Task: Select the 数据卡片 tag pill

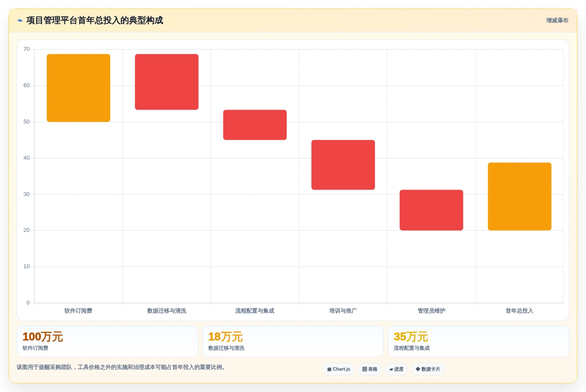Action: point(428,369)
